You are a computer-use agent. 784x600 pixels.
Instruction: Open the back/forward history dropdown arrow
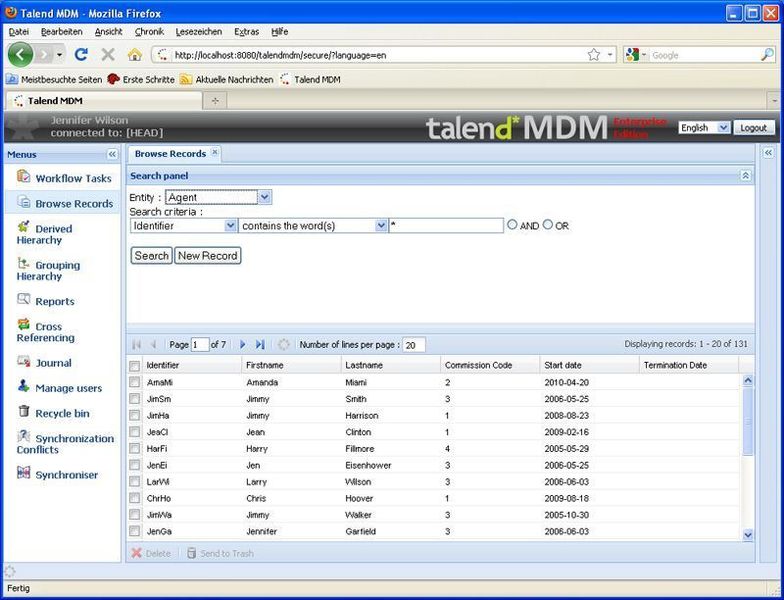pyautogui.click(x=60, y=54)
